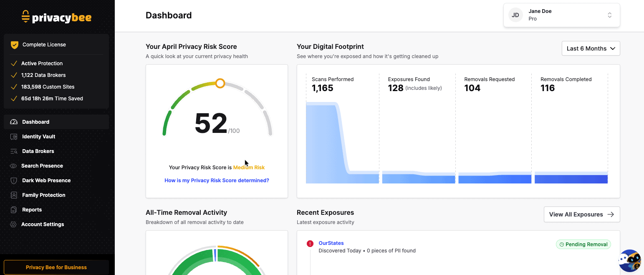Viewport: 644px width, 275px height.
Task: Click the Account Settings gear icon
Action: coord(14,224)
